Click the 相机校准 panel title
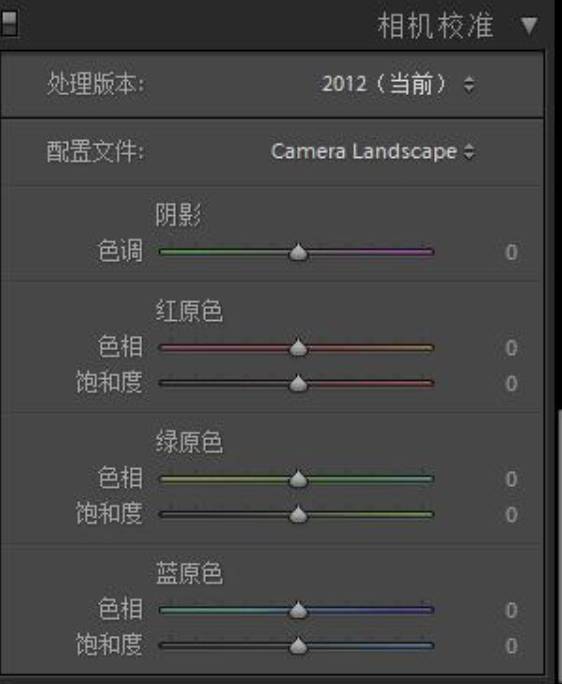 click(435, 26)
